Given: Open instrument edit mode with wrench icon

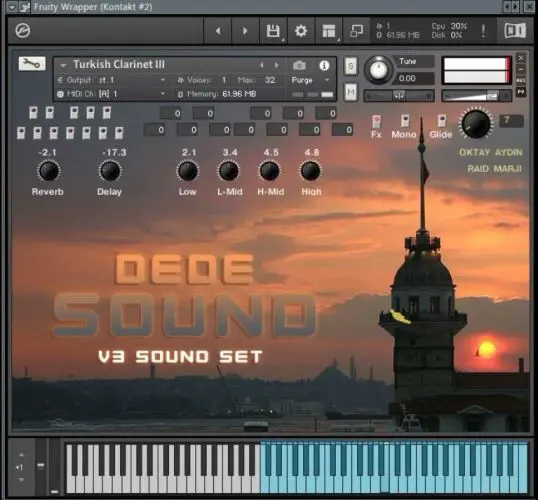Looking at the screenshot, I should [x=32, y=63].
